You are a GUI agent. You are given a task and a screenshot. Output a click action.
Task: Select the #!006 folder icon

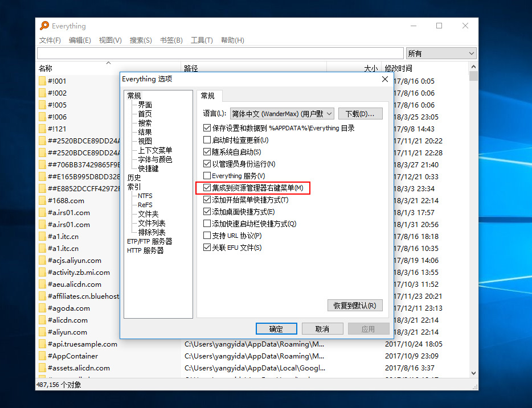(42, 117)
